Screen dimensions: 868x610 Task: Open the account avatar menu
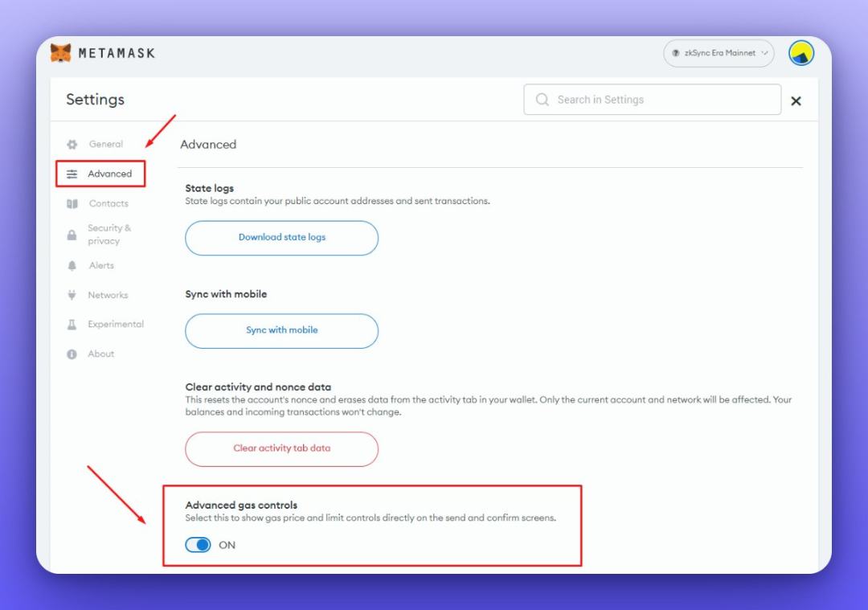801,53
